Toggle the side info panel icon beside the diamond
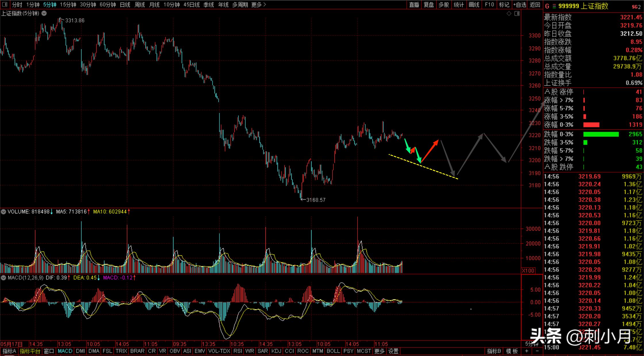The image size is (644, 356). tap(517, 14)
